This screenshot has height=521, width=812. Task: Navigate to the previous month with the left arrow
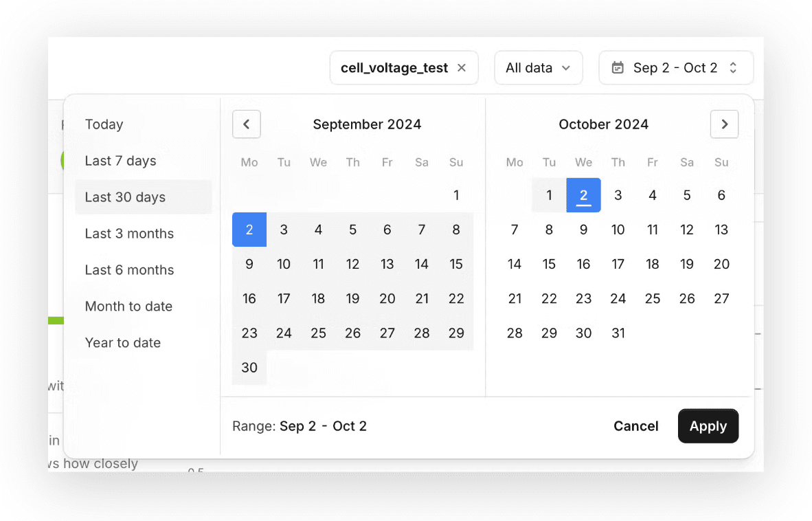tap(247, 124)
